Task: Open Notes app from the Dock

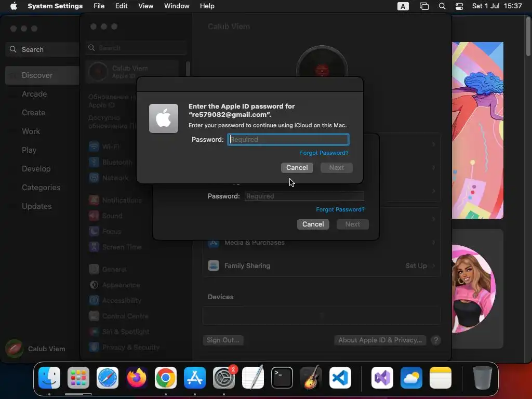Action: tap(441, 378)
